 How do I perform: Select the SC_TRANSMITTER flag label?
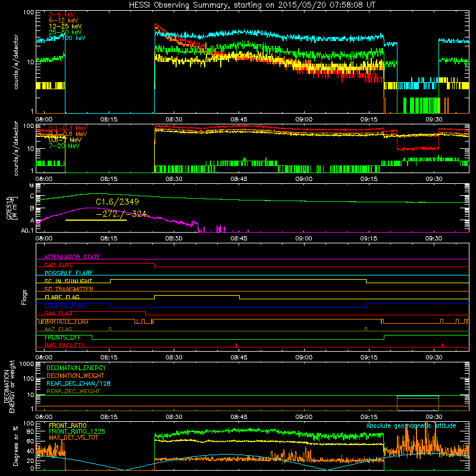pyautogui.click(x=69, y=289)
